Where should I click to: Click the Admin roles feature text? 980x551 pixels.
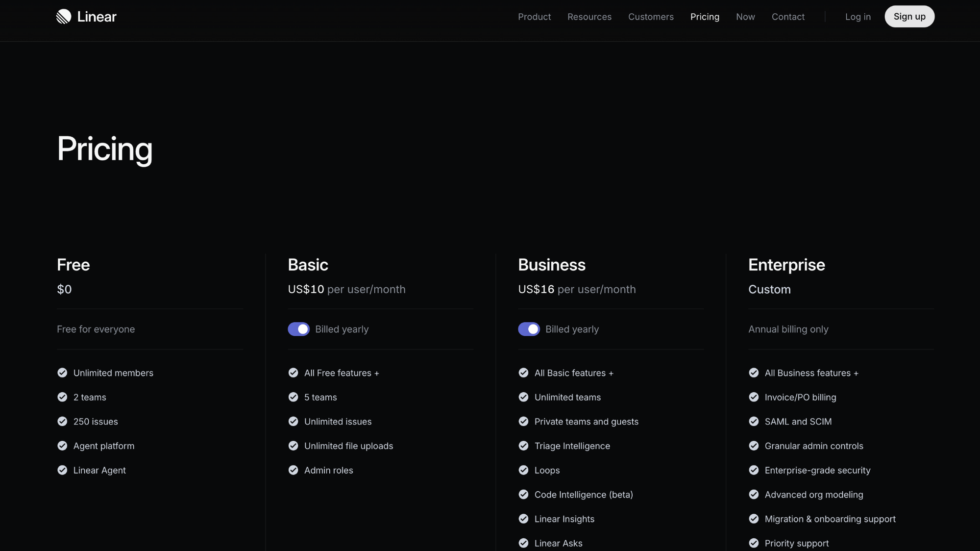click(328, 470)
